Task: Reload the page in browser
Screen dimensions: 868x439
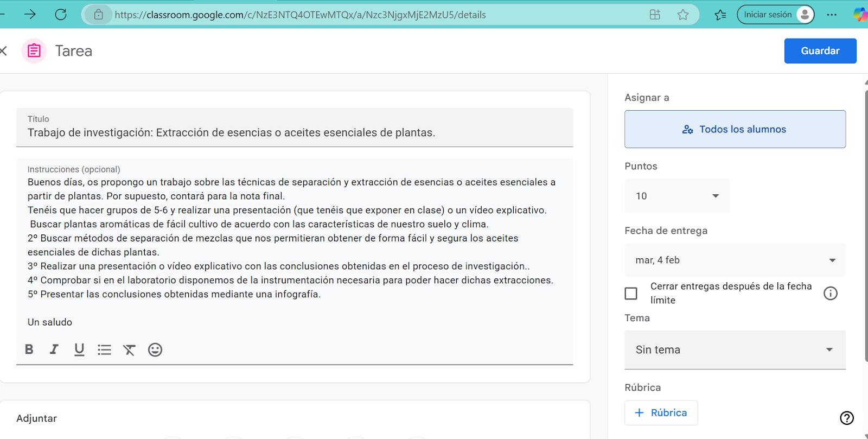Action: 61,15
